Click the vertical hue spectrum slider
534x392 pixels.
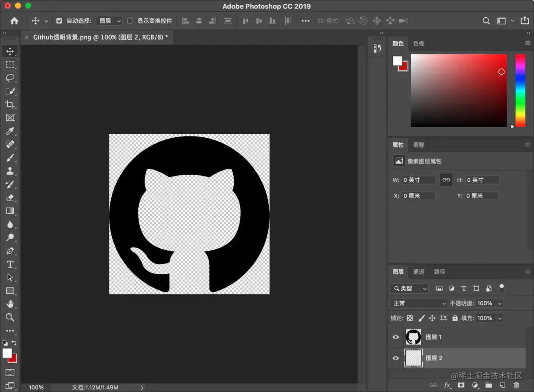[x=520, y=90]
